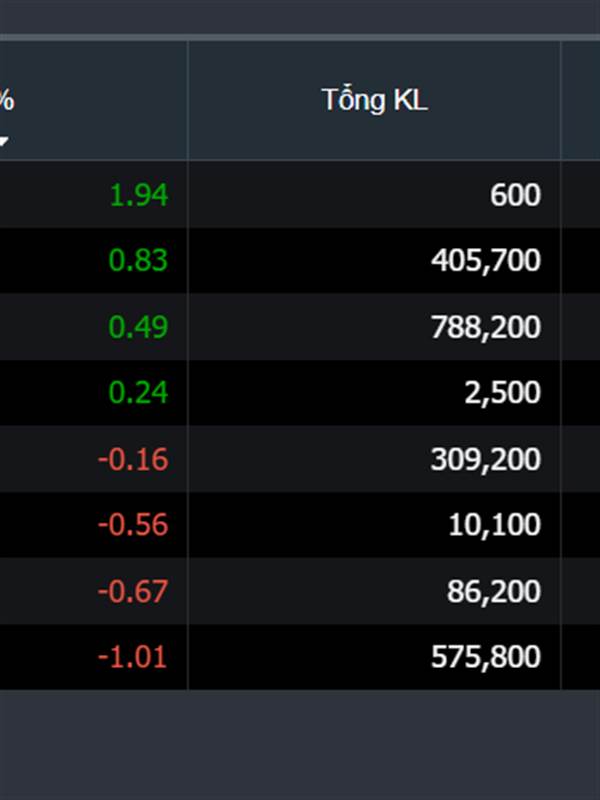
Task: Click the 10,100 total volume cell
Action: (x=374, y=524)
